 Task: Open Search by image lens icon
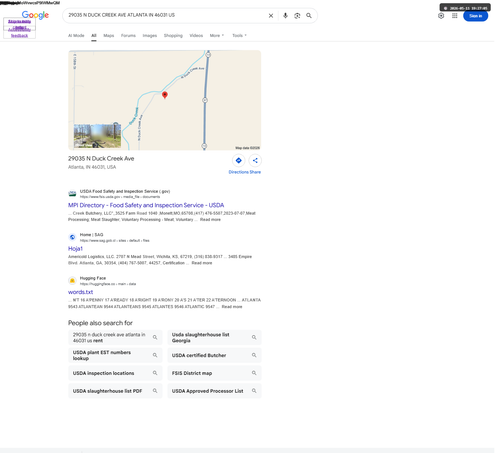297,16
